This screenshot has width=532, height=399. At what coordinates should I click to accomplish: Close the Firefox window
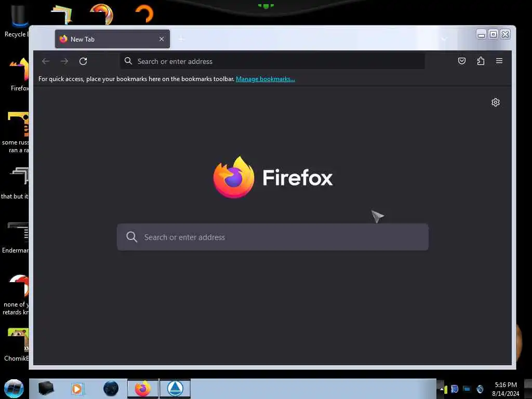click(505, 34)
